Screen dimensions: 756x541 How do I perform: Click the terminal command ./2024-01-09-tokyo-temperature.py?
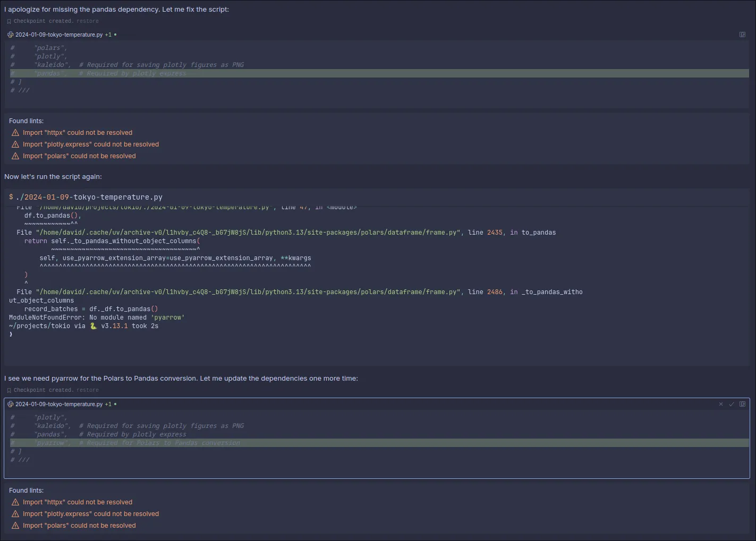click(x=89, y=197)
